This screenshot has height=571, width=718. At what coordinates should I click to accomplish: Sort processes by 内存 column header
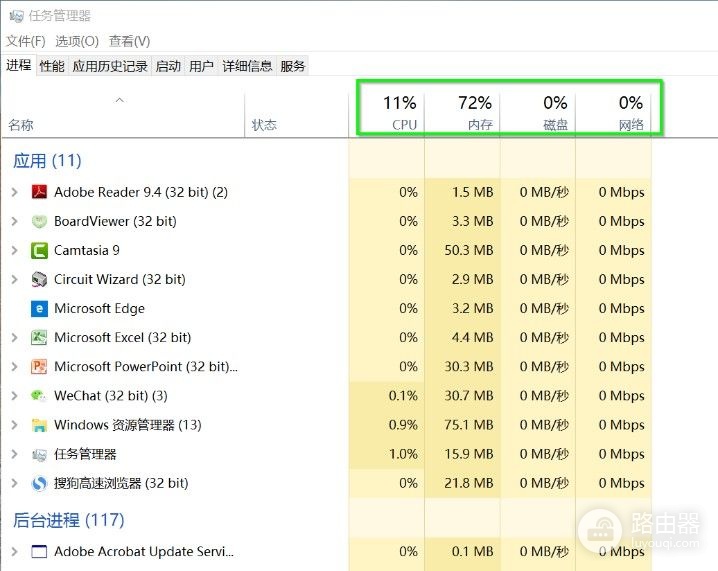click(x=462, y=113)
